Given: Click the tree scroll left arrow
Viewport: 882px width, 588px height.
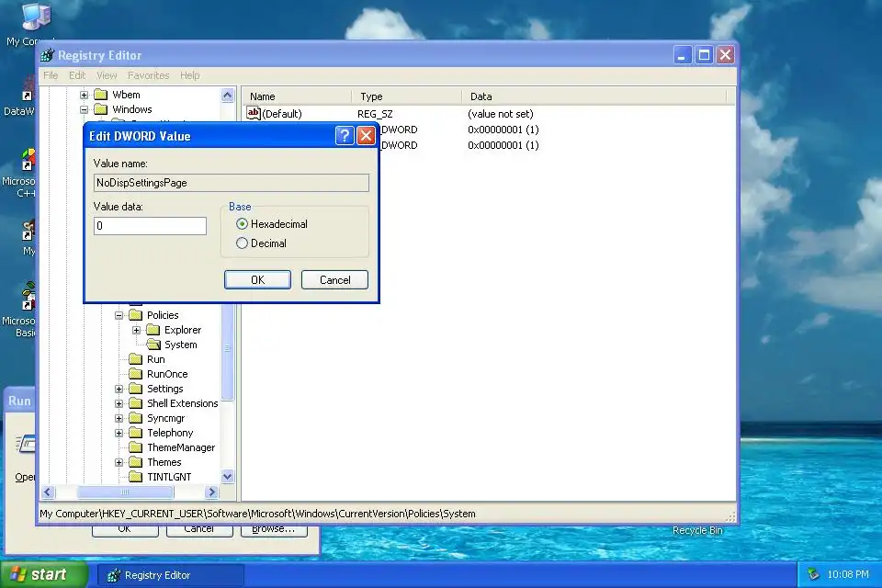Looking at the screenshot, I should point(48,492).
